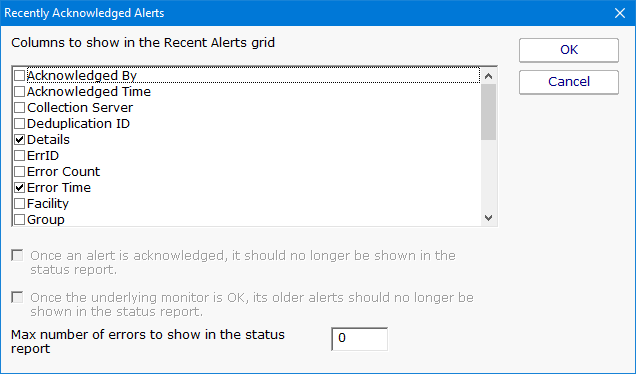This screenshot has height=374, width=636.
Task: Toggle the acknowledged alert hiding checkbox
Action: tap(17, 256)
